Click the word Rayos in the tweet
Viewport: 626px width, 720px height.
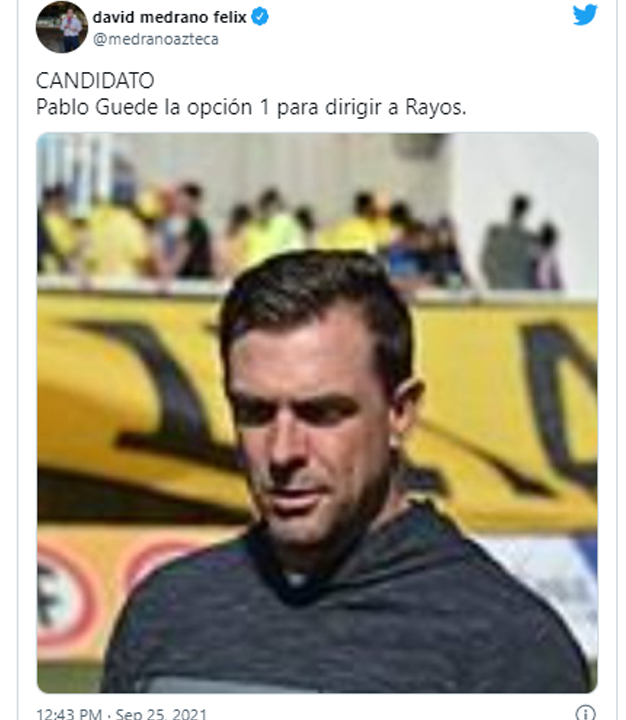pyautogui.click(x=433, y=107)
